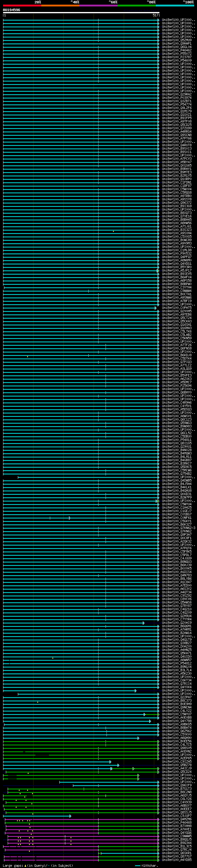Select the UniRef100_B9IFP5 label
Screen dimensions: 197x868
pyautogui.click(x=177, y=118)
